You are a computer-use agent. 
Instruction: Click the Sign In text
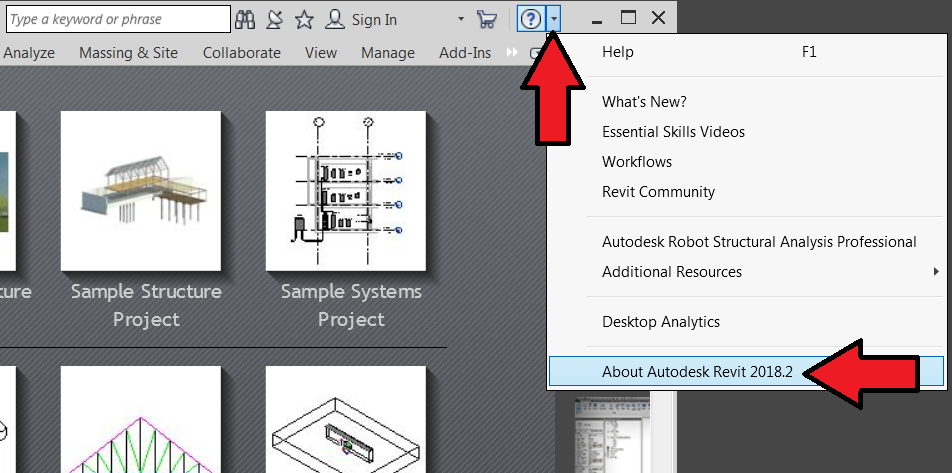374,19
